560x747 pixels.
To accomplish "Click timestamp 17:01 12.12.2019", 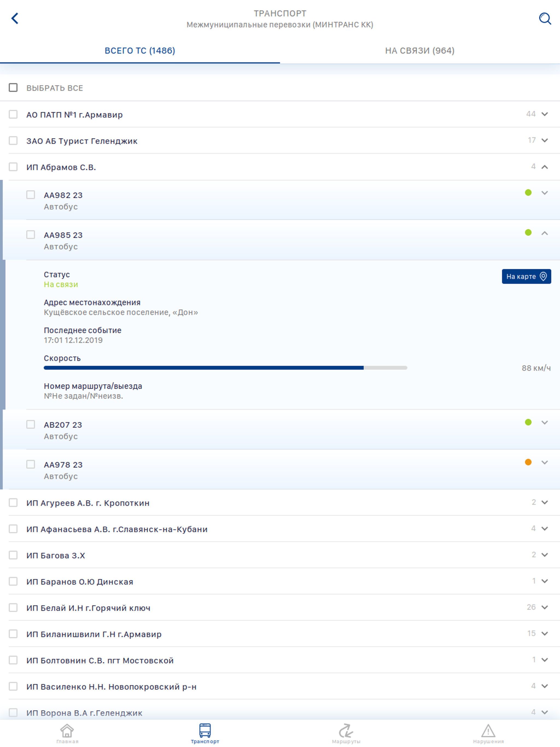I will pyautogui.click(x=73, y=340).
